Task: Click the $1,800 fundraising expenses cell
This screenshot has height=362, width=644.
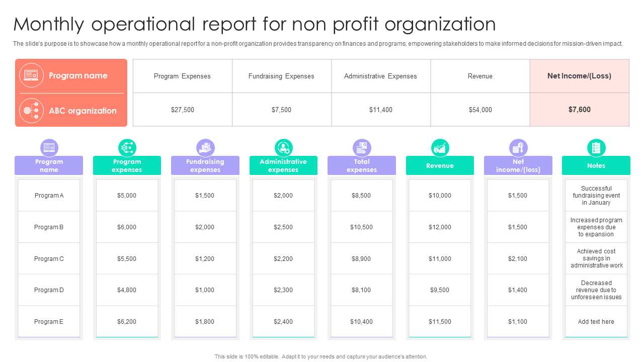Action: 205,322
